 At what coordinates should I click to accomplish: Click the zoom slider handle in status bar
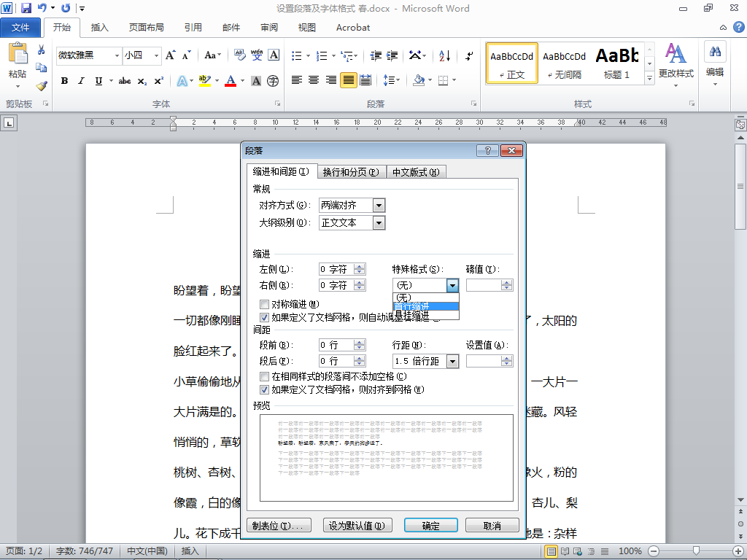pos(696,551)
